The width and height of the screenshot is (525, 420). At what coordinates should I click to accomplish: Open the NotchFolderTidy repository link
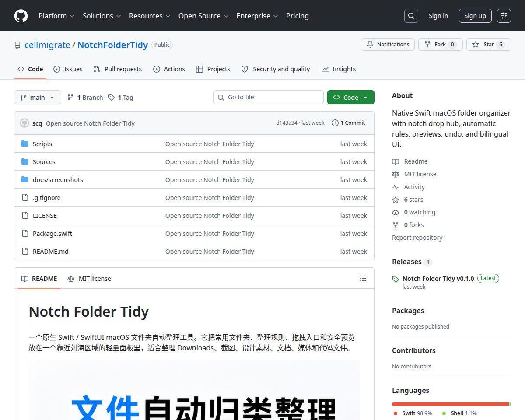pyautogui.click(x=112, y=45)
